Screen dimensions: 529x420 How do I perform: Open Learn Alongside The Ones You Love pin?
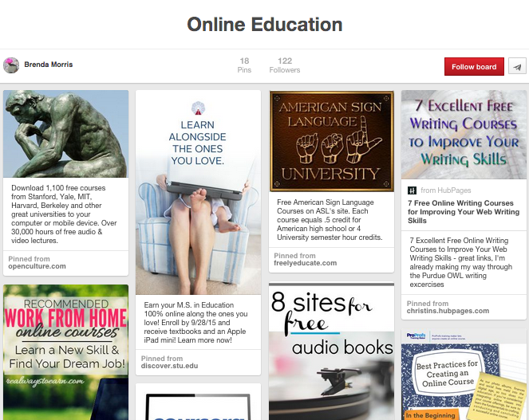[198, 193]
